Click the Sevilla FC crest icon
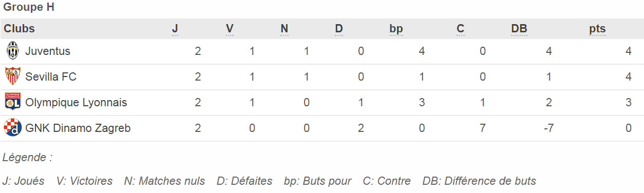The height and width of the screenshot is (193, 644). [12, 76]
